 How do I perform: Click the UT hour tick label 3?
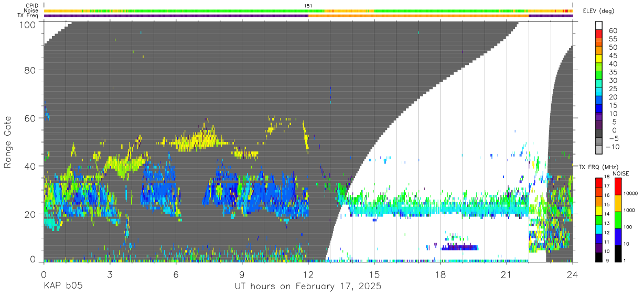110,273
